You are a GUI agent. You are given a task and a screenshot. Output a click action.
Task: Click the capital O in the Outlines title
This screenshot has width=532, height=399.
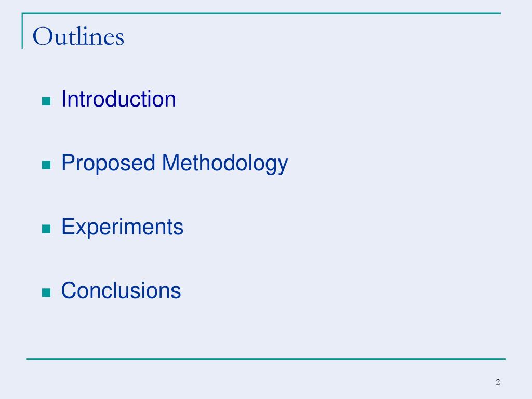(x=41, y=37)
